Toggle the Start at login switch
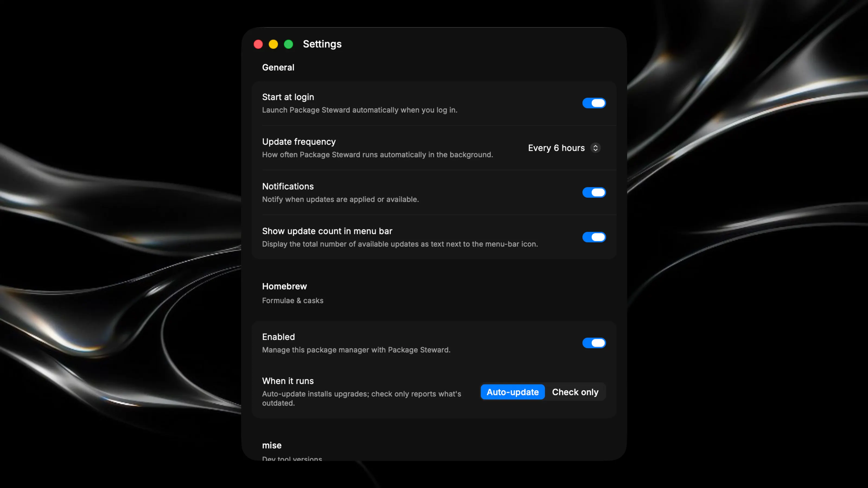 click(x=594, y=103)
